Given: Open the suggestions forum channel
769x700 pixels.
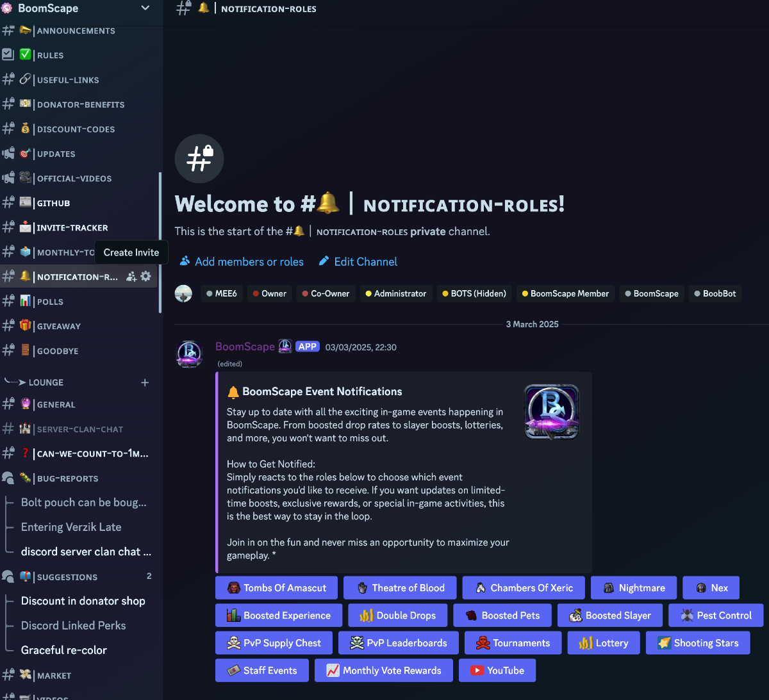Looking at the screenshot, I should (x=79, y=576).
